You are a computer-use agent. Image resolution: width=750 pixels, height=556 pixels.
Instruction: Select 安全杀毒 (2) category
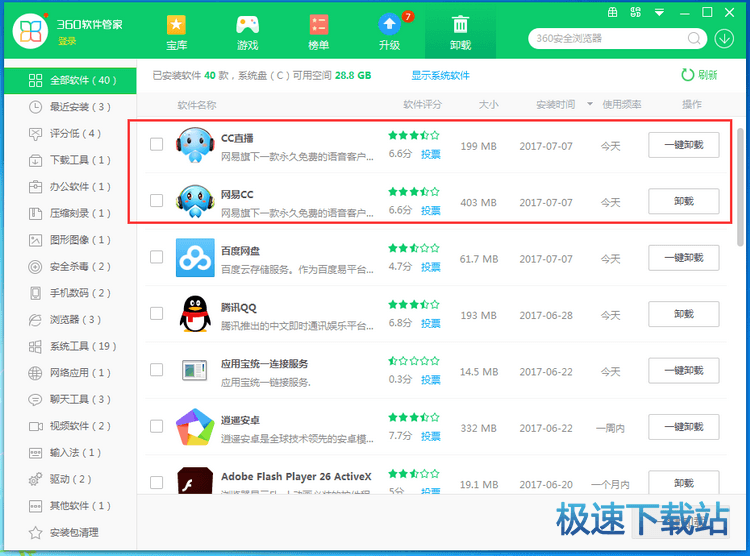pos(70,267)
